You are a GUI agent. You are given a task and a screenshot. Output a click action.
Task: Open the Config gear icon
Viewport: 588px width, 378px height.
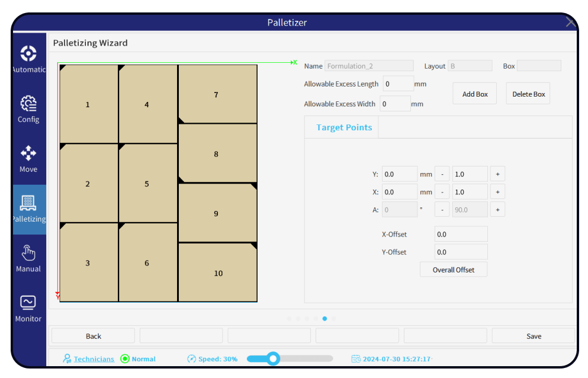coord(28,105)
